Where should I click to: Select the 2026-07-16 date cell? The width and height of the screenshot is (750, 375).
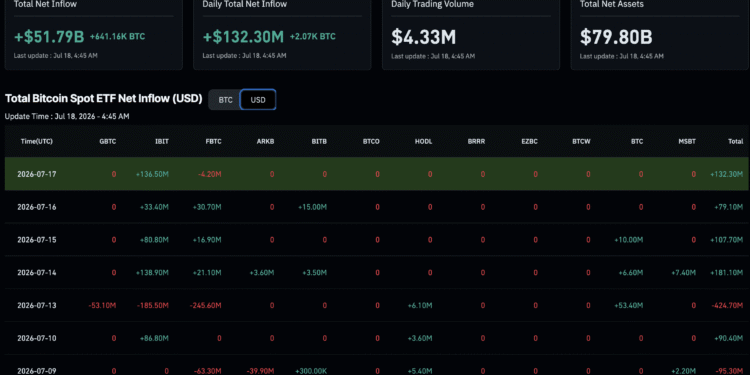point(37,207)
